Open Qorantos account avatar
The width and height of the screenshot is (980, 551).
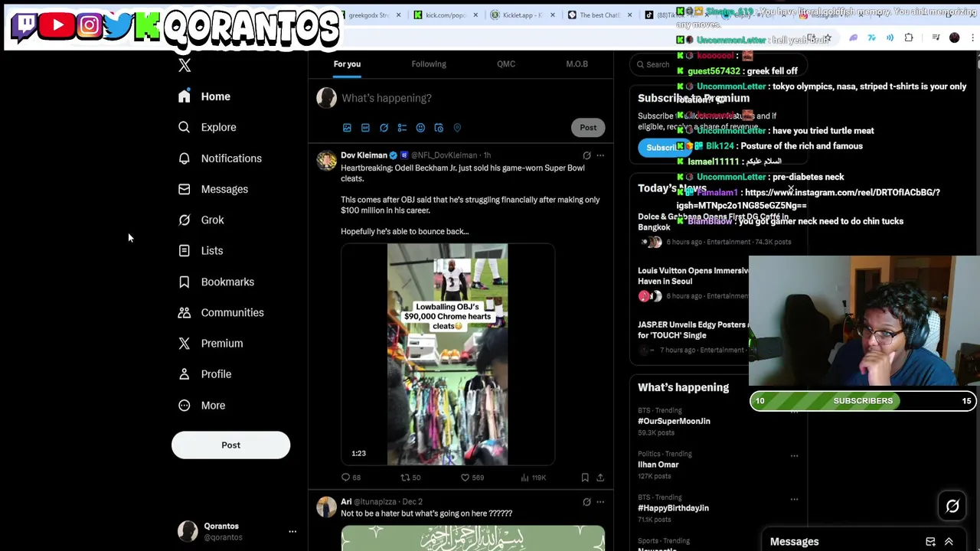[188, 531]
